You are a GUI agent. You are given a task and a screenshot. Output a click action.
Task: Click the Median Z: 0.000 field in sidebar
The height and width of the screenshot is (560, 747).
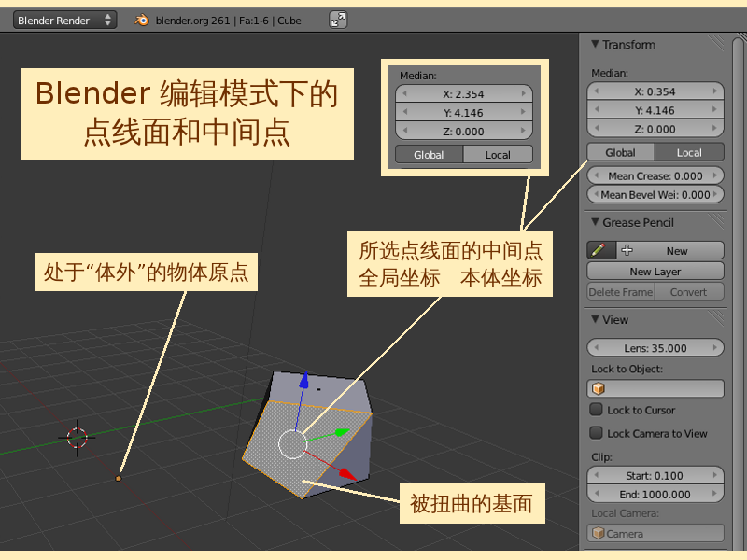(655, 129)
